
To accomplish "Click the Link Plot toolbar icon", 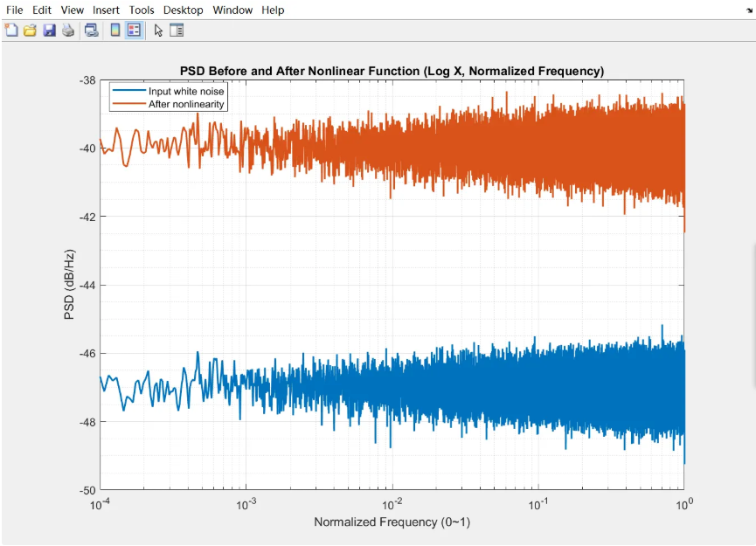I will coord(91,31).
